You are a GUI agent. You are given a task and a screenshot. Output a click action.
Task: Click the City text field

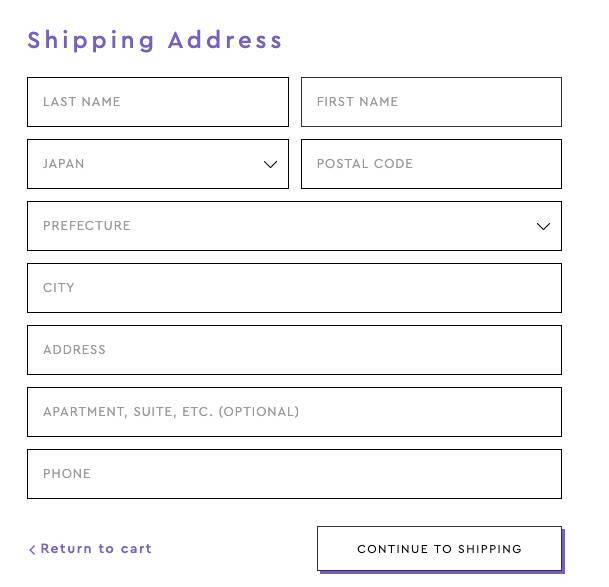[x=294, y=288]
